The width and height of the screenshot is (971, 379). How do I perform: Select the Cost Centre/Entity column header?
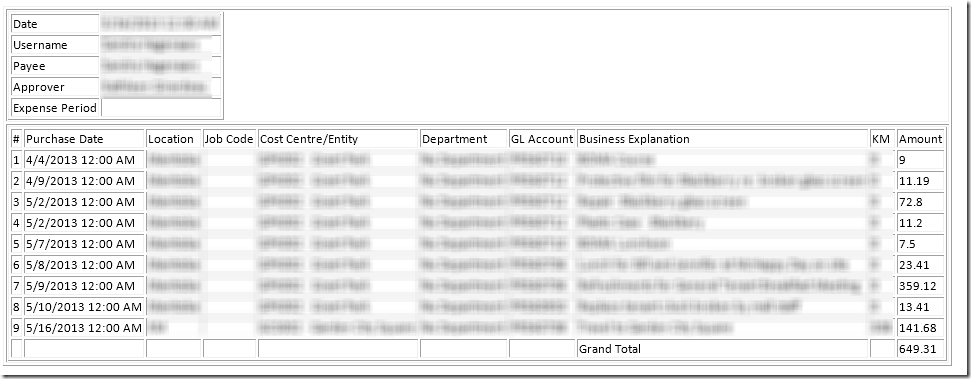(x=338, y=139)
